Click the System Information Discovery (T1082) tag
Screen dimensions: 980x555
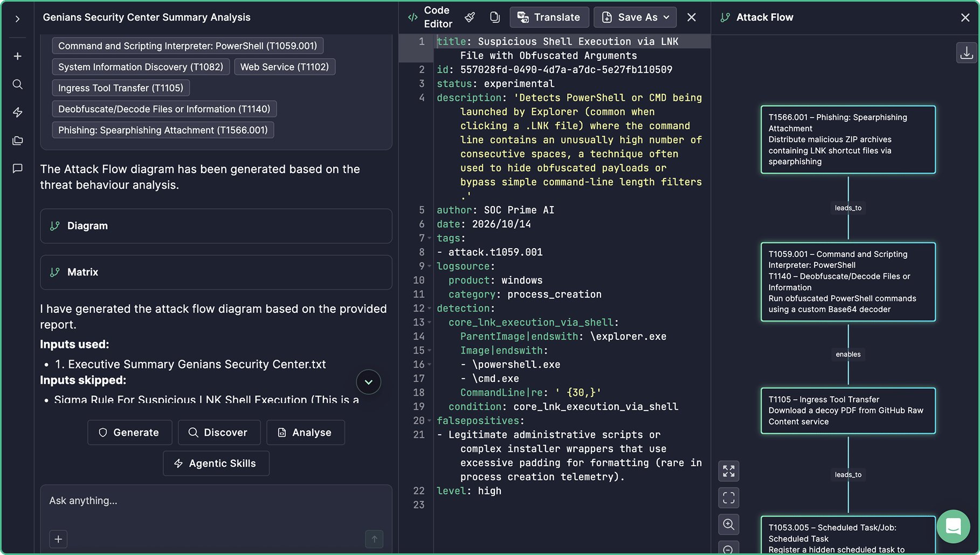point(141,67)
